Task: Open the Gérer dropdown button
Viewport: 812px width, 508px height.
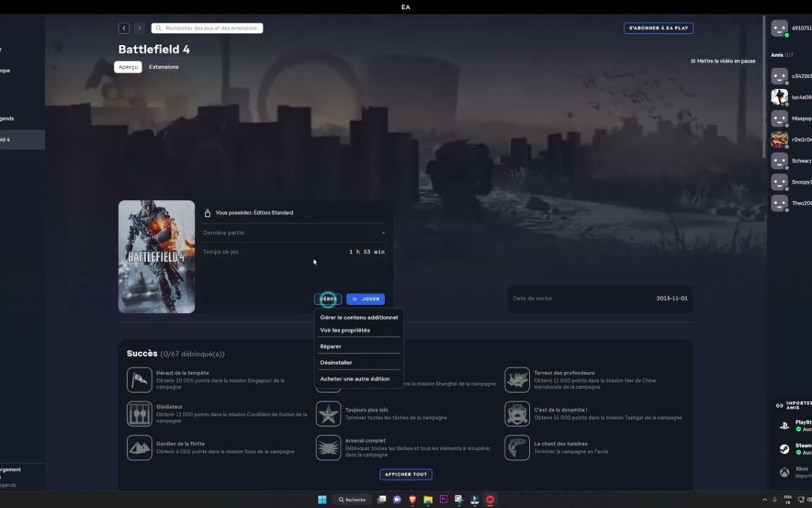Action: coord(328,299)
